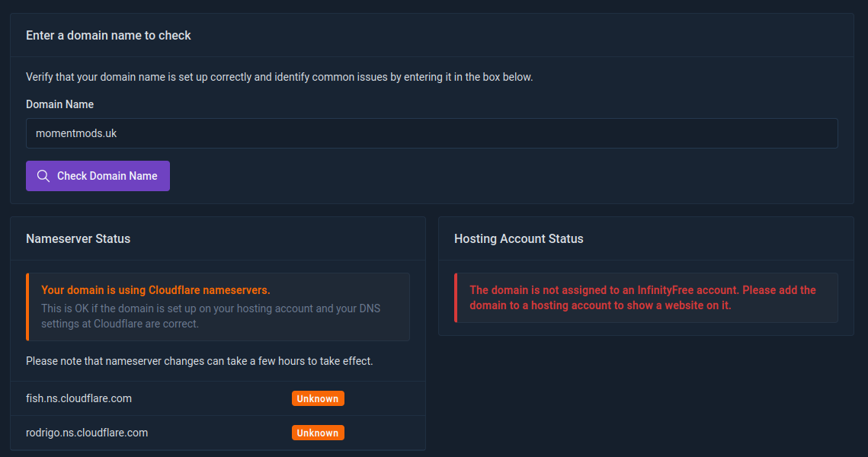Click the verification instructions paragraph
The image size is (868, 457).
279,77
